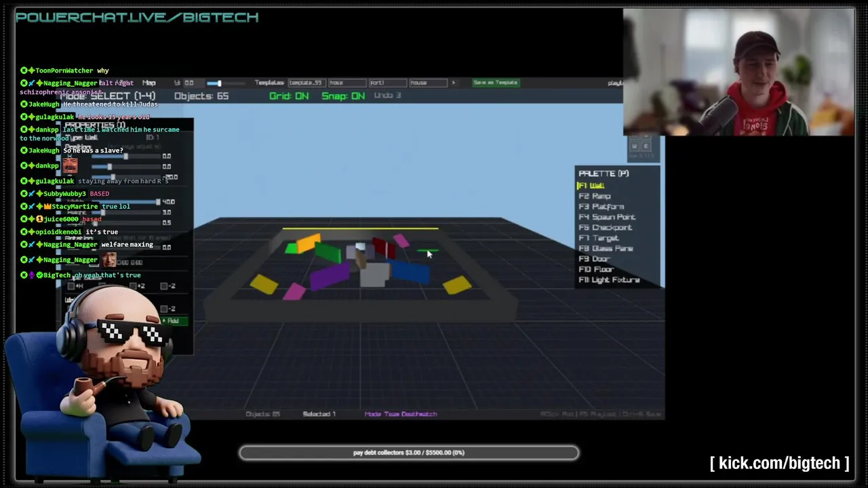Select F8 Glass Pane in the palette

pyautogui.click(x=606, y=249)
